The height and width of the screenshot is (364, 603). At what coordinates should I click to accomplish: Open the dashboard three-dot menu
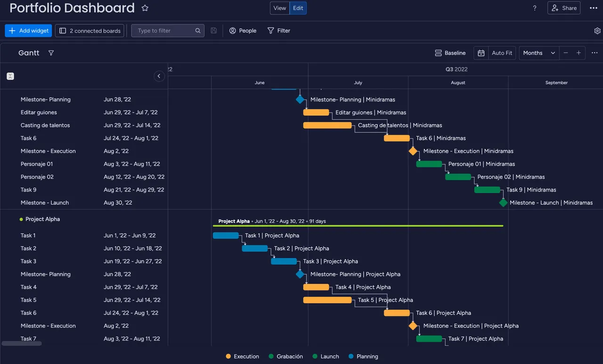pos(594,8)
